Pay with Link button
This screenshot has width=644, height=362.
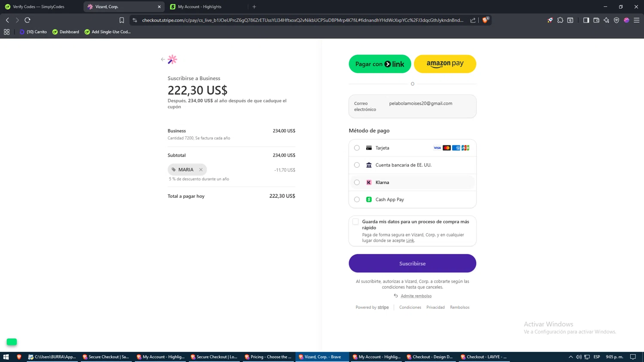click(x=380, y=64)
